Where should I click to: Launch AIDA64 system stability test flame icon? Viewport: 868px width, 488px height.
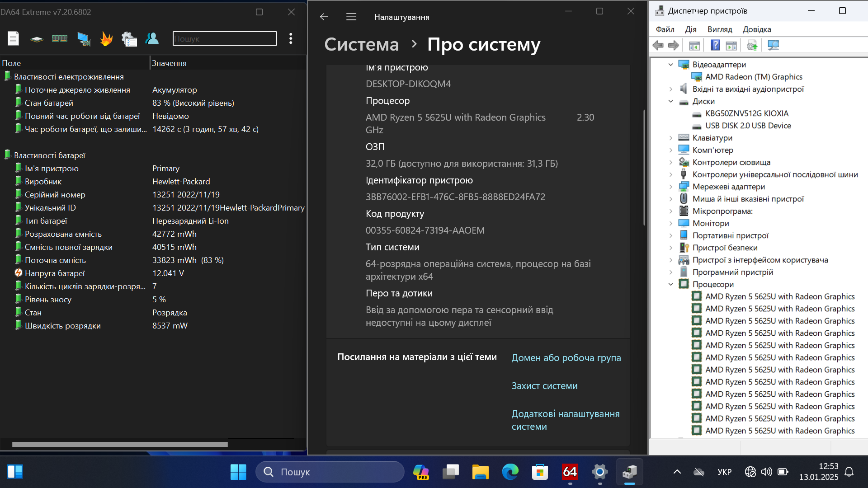[107, 38]
